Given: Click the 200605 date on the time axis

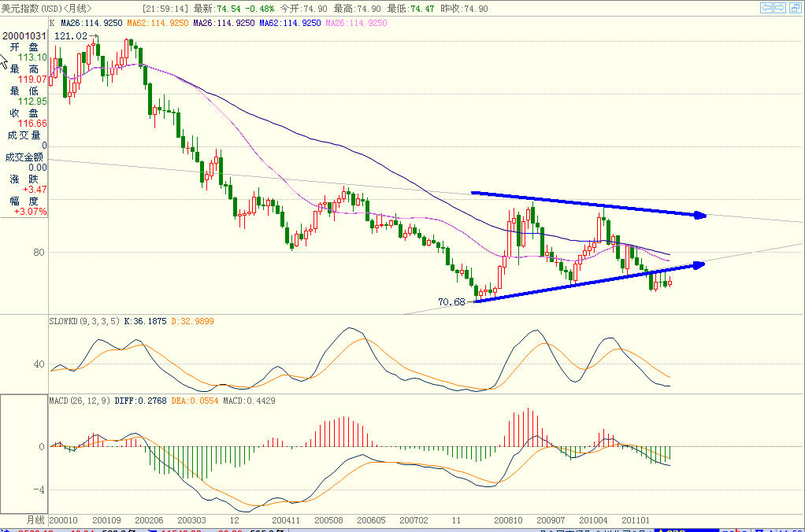Looking at the screenshot, I should click(371, 520).
